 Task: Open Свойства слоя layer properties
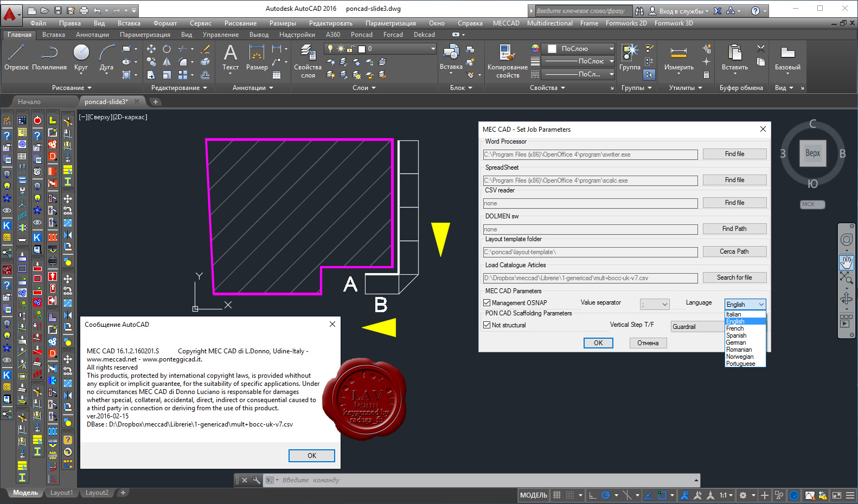[308, 61]
